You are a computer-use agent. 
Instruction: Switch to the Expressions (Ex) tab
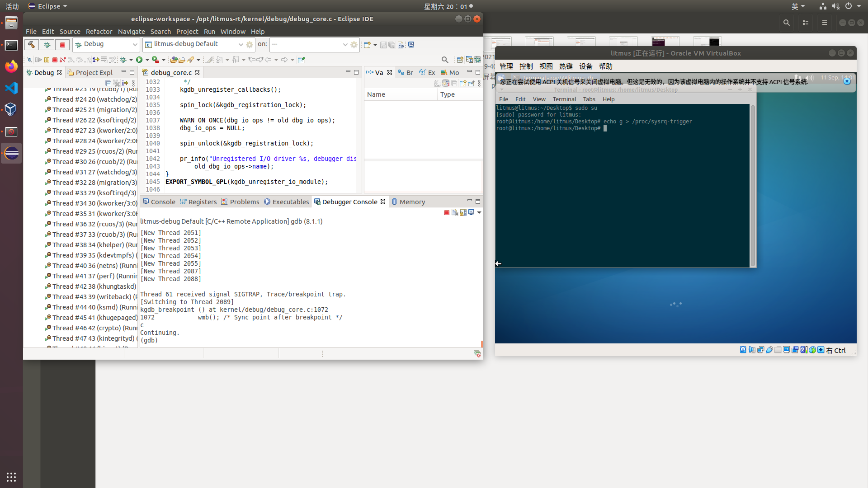click(427, 72)
